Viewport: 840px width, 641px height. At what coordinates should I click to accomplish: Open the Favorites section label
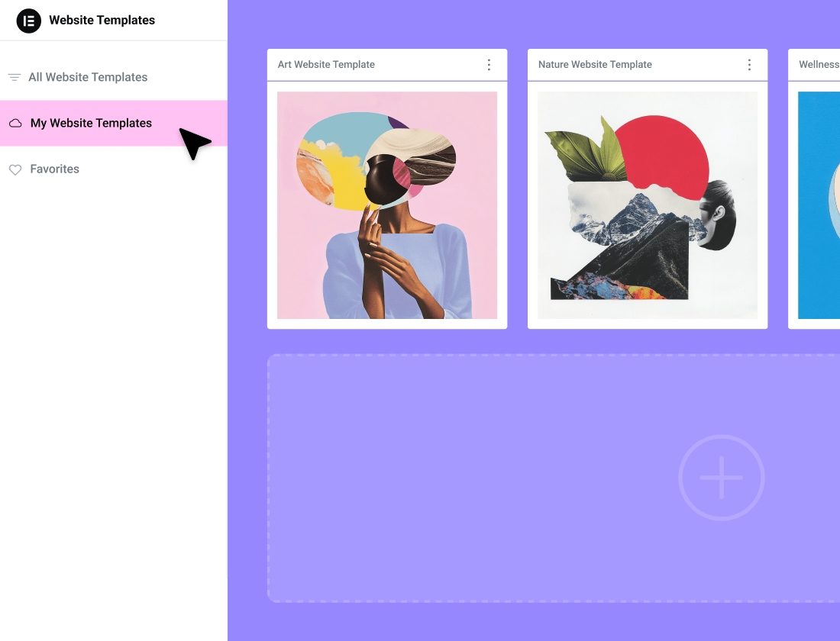[x=54, y=169]
